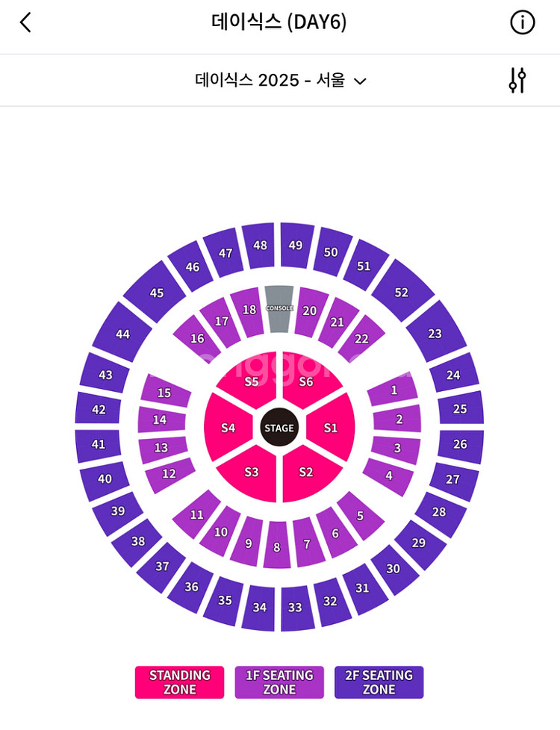
Task: Click the 1F SEATING ZONE legend swatch
Action: (279, 682)
